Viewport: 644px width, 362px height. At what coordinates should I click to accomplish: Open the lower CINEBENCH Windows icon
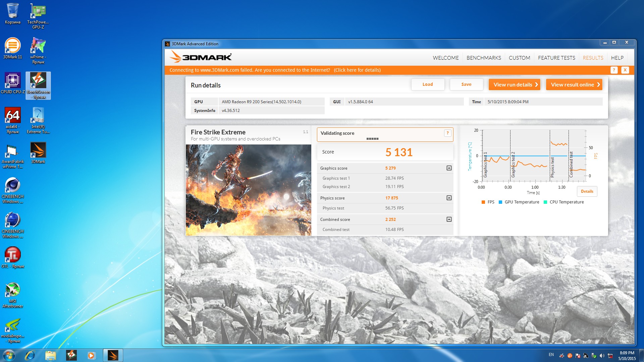13,225
